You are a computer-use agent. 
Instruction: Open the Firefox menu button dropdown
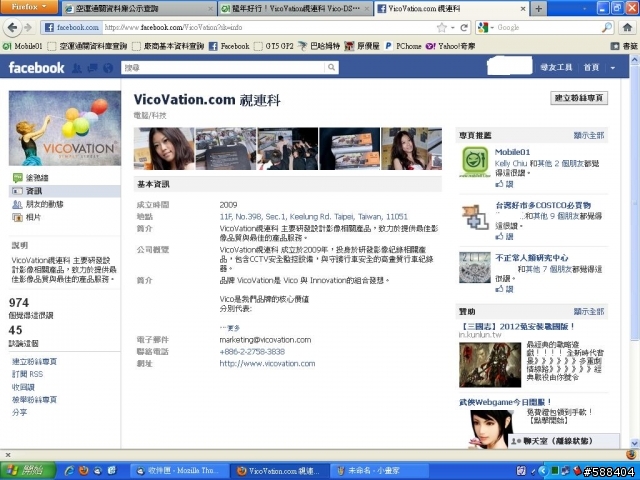click(x=29, y=7)
